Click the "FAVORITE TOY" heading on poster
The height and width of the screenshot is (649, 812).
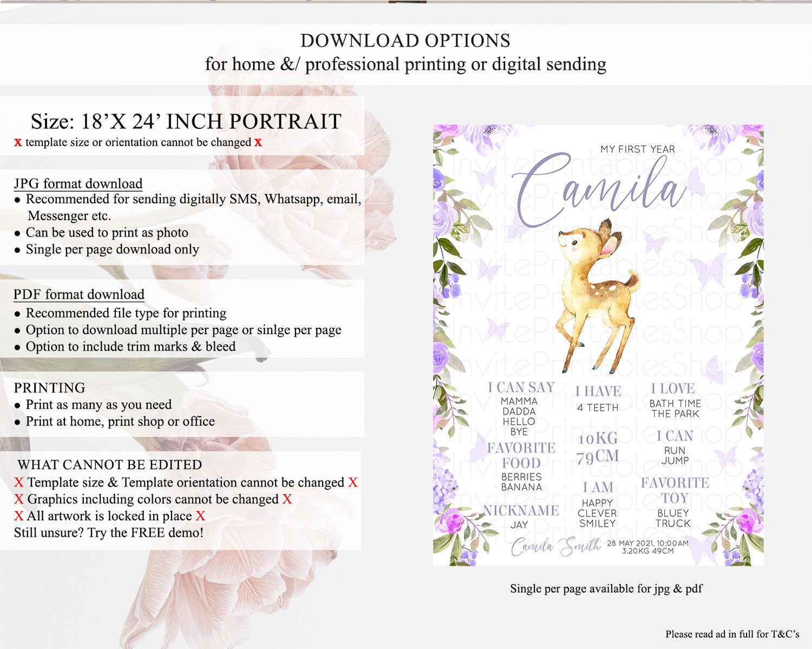[675, 490]
